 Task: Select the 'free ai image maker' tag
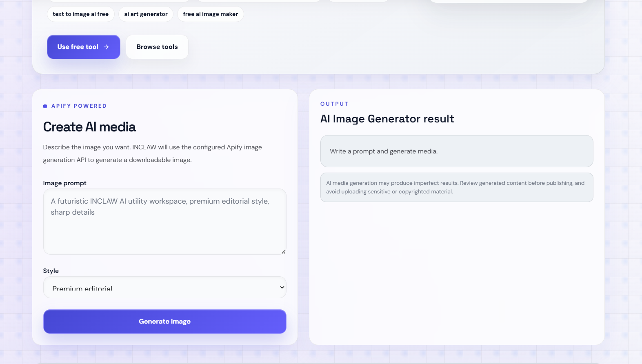[x=211, y=14]
